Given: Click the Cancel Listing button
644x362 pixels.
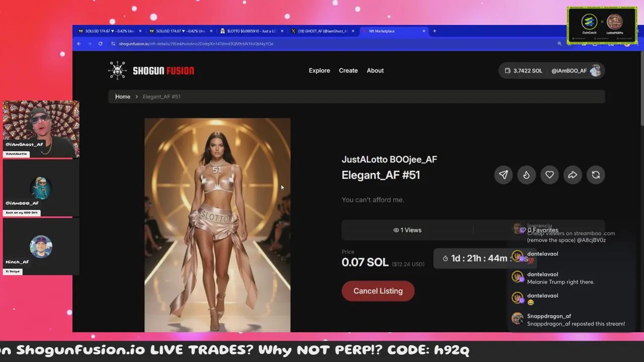Looking at the screenshot, I should point(378,291).
